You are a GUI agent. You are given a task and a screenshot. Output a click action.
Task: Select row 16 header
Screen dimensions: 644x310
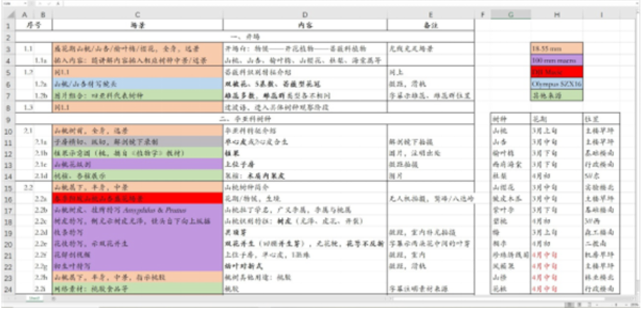(x=9, y=198)
